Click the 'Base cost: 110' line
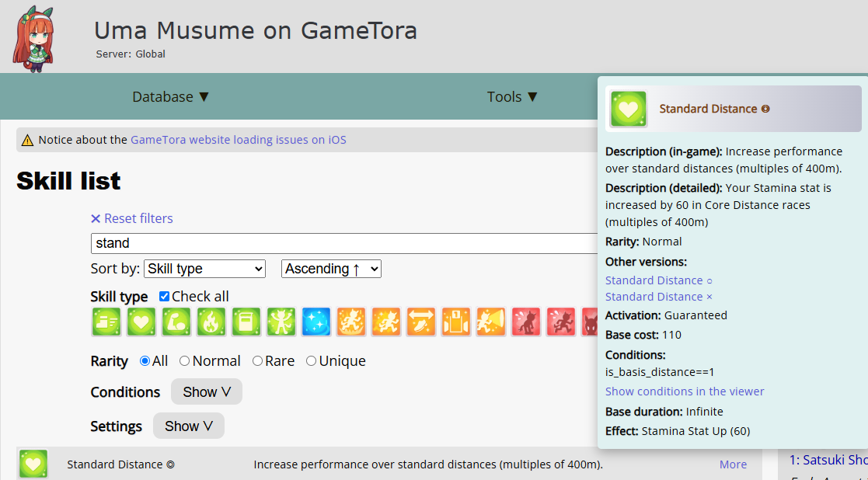This screenshot has height=480, width=868. point(643,335)
